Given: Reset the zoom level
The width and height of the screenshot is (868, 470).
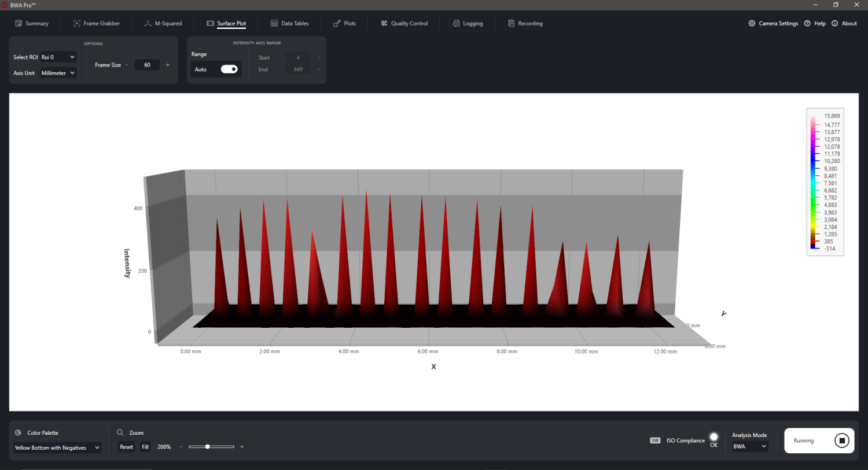Looking at the screenshot, I should pyautogui.click(x=126, y=447).
